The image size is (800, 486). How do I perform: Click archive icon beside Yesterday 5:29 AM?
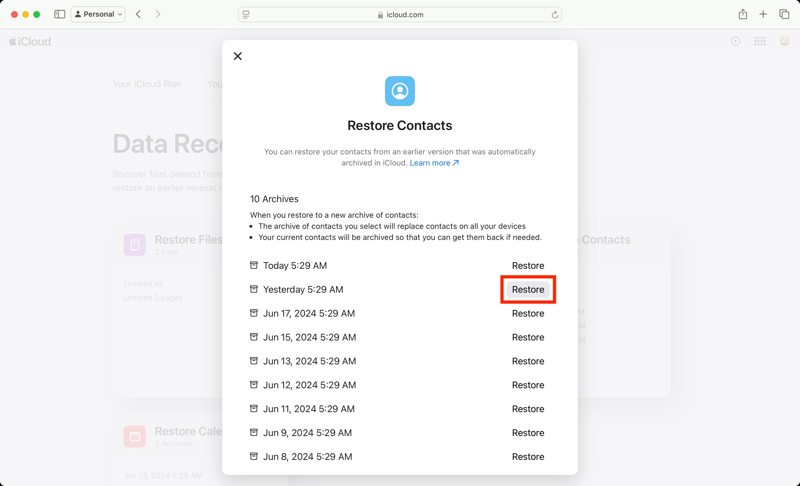[x=254, y=289]
